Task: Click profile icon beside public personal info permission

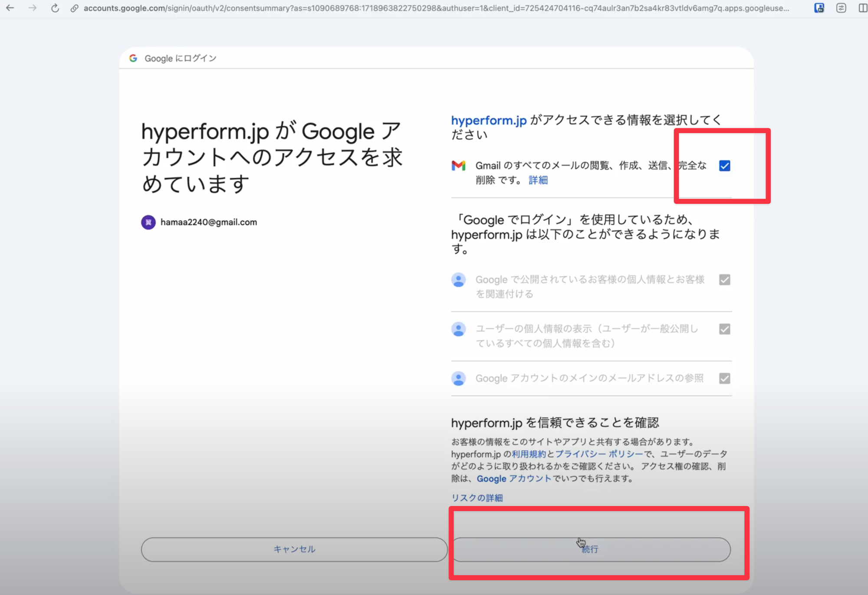Action: click(x=458, y=280)
